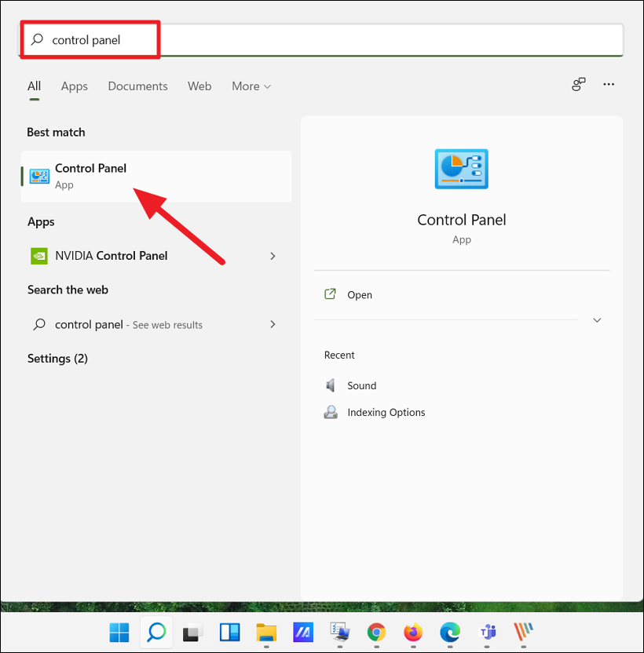Viewport: 644px width, 653px height.
Task: Switch to the Apps filter tab
Action: coord(74,86)
